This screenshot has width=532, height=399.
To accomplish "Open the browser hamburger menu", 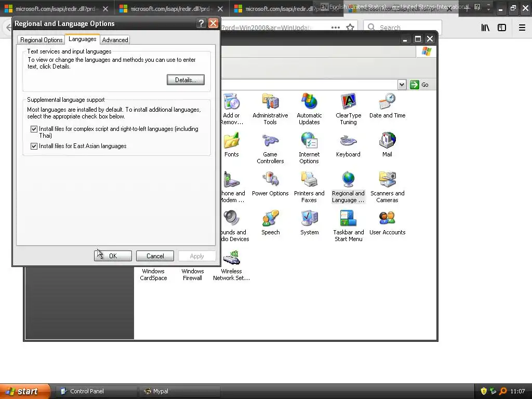I will (x=522, y=28).
